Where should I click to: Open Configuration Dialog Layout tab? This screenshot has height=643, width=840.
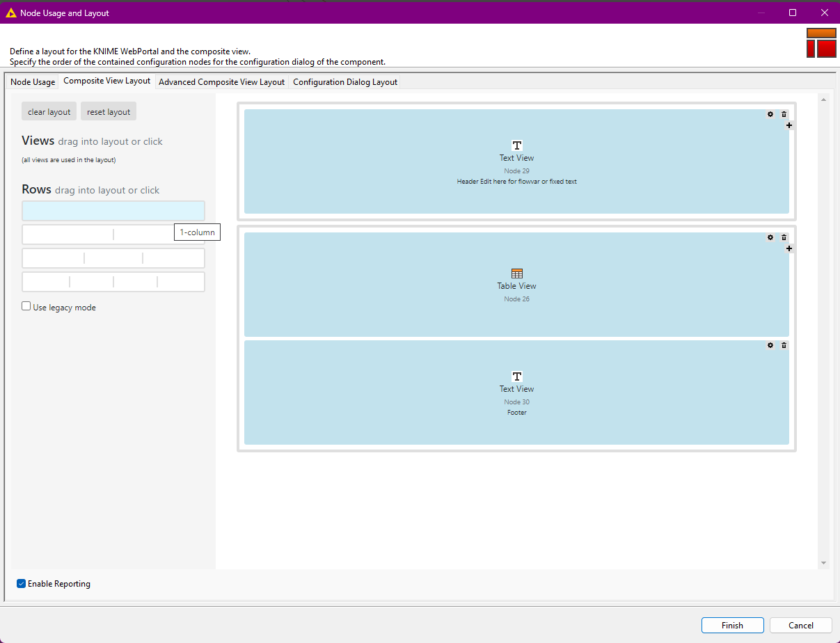tap(345, 82)
